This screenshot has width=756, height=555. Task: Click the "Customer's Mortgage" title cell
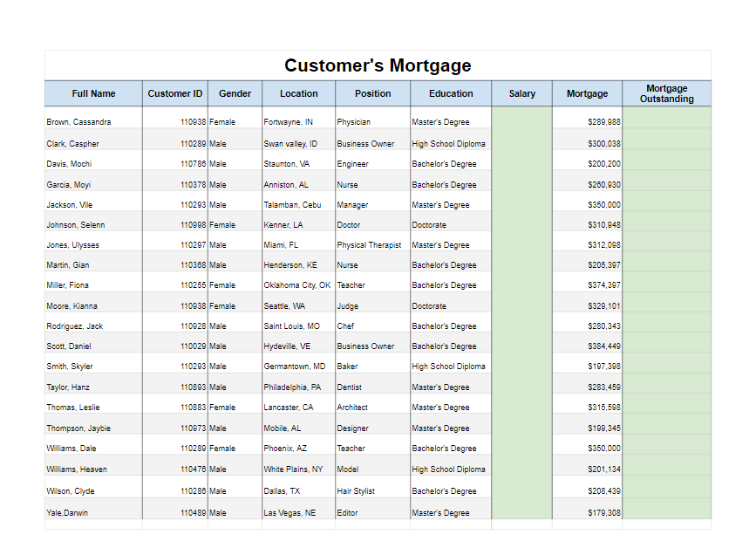click(x=378, y=65)
